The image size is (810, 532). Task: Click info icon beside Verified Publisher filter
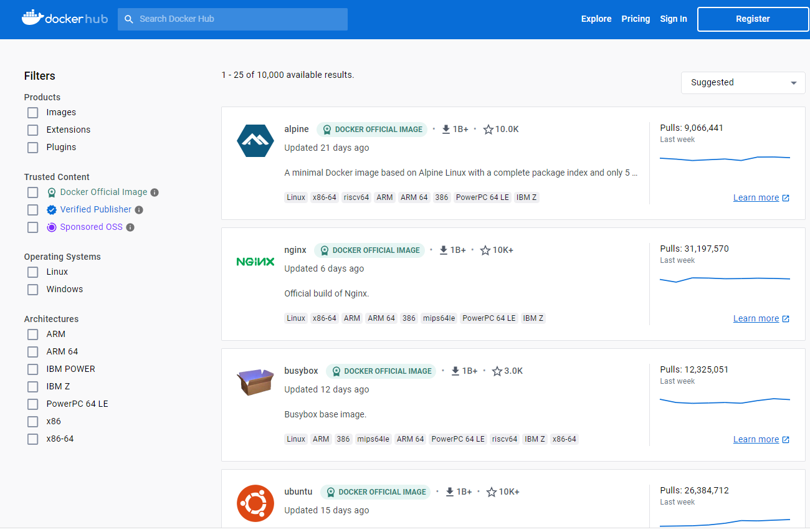coord(139,210)
